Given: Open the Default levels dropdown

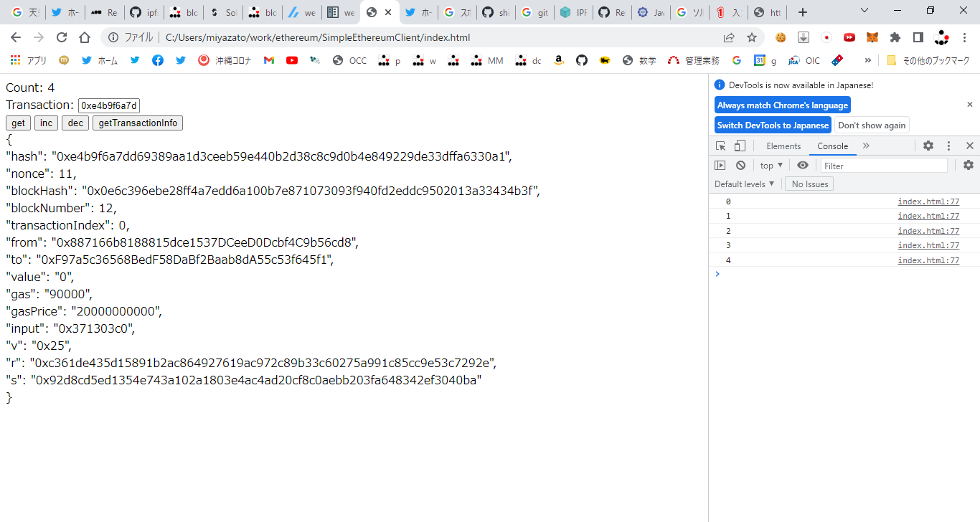Looking at the screenshot, I should point(744,184).
